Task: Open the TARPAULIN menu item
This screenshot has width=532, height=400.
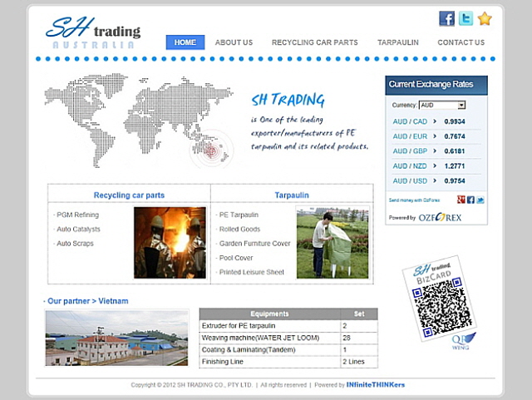Action: (x=398, y=42)
